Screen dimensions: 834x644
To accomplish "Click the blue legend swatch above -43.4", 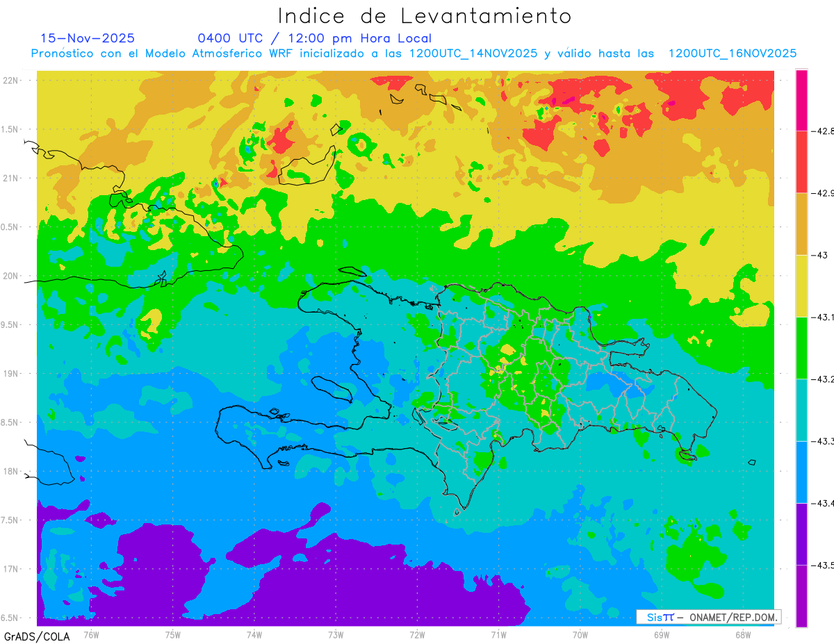I will pyautogui.click(x=801, y=472).
